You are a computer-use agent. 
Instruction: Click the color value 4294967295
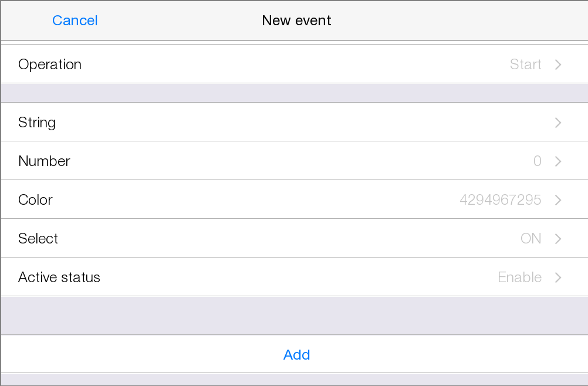click(500, 200)
